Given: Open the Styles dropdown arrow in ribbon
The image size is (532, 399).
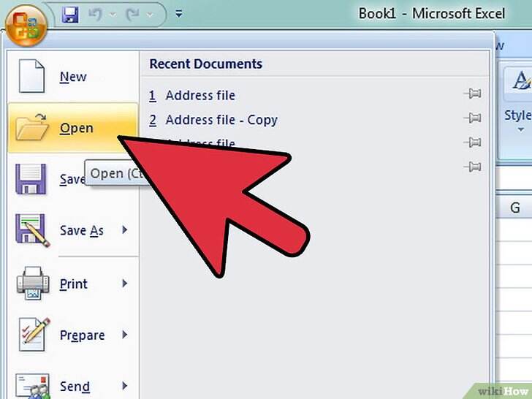Looking at the screenshot, I should 521,129.
